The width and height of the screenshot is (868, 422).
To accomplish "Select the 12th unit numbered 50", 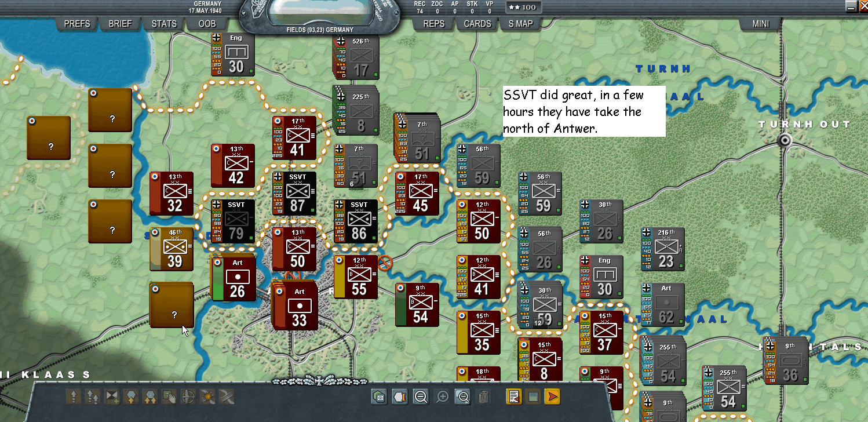I will click(479, 221).
